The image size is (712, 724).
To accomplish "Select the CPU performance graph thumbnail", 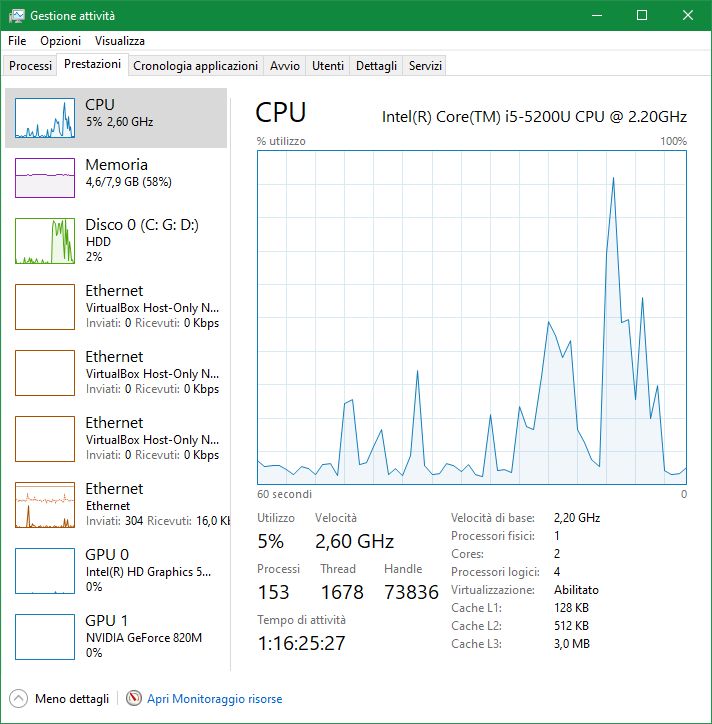I will click(45, 118).
